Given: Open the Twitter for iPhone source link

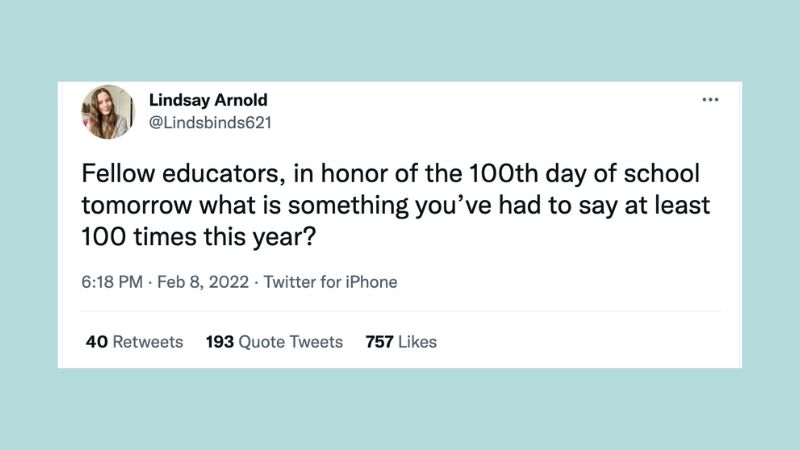Looking at the screenshot, I should click(329, 282).
